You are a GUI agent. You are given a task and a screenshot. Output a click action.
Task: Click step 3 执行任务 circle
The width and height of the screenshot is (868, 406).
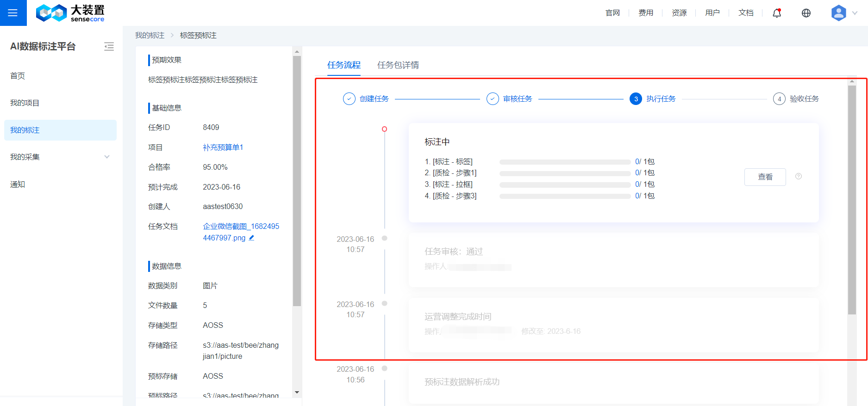636,99
